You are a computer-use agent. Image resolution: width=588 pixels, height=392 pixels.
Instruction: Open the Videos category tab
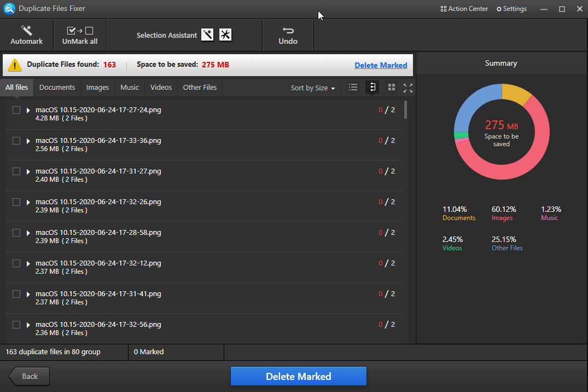160,87
